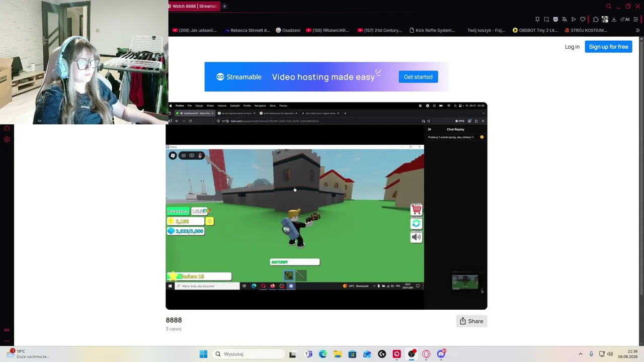The width and height of the screenshot is (644, 362).
Task: Click the 'Log in' link
Action: tap(572, 47)
